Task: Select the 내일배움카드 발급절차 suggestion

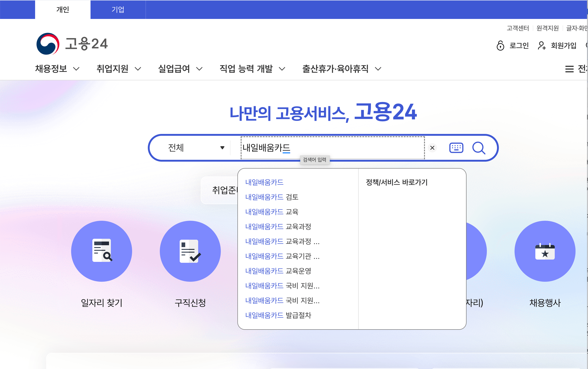Action: click(278, 315)
